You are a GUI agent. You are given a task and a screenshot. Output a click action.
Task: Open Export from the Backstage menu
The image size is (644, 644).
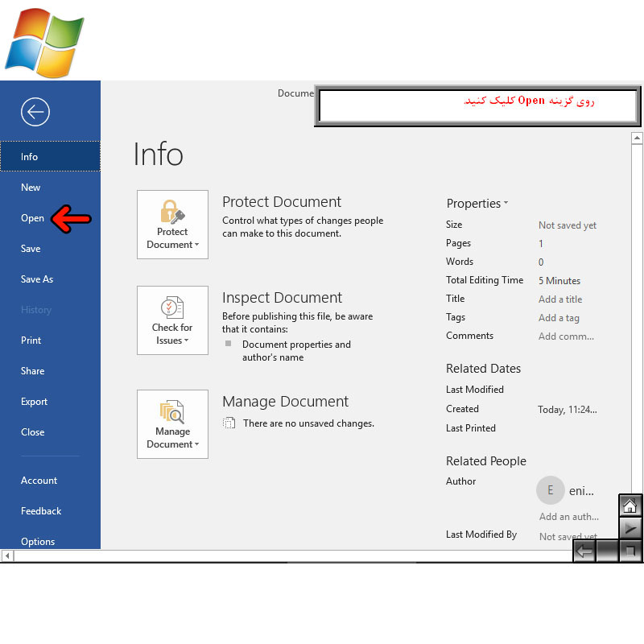[x=35, y=402]
